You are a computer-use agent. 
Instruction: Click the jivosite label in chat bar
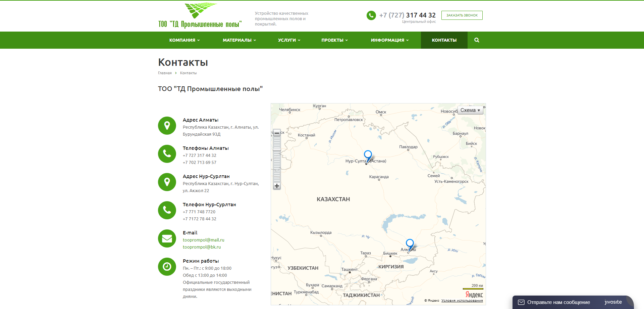pyautogui.click(x=613, y=302)
